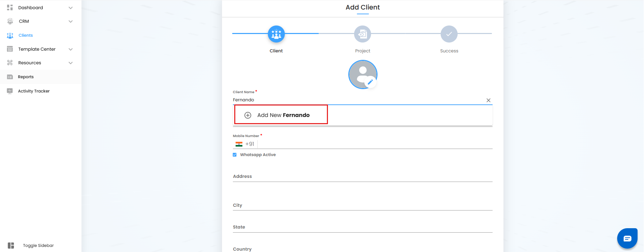644x252 pixels.
Task: Expand the Dashboard menu chevron
Action: pyautogui.click(x=71, y=8)
